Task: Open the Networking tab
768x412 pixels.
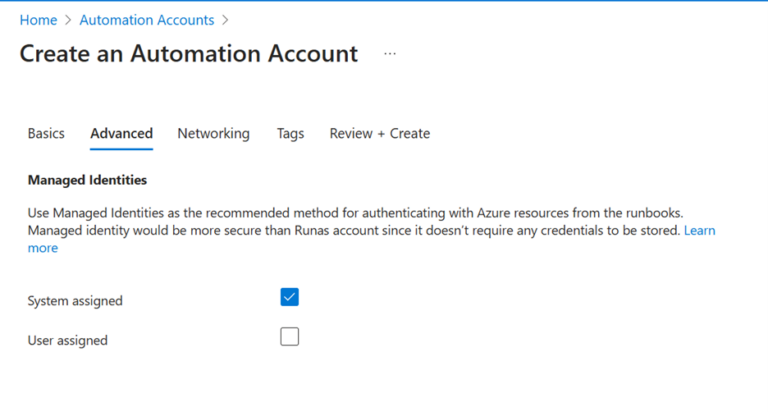Action: pyautogui.click(x=213, y=133)
